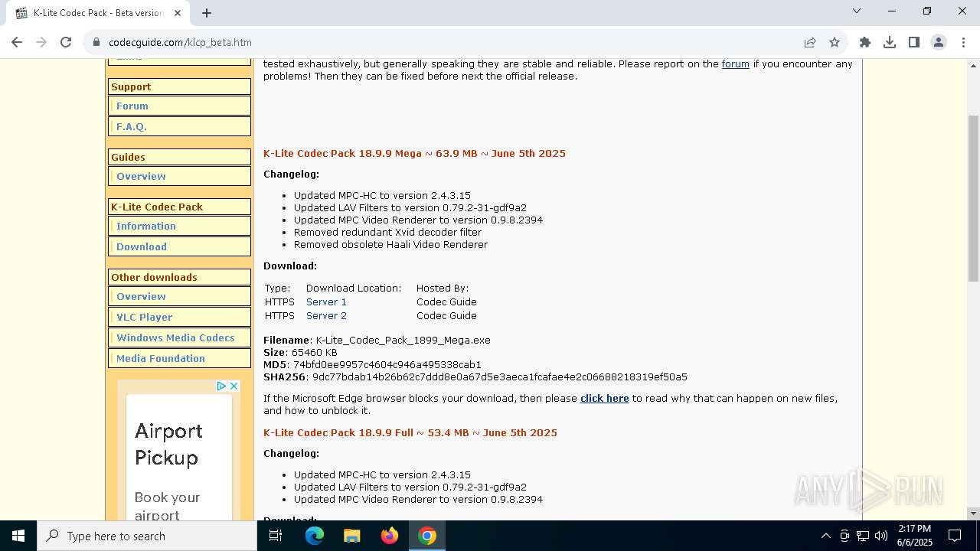Open AdChoices info triangle icon
This screenshot has width=980, height=551.
pyautogui.click(x=221, y=386)
